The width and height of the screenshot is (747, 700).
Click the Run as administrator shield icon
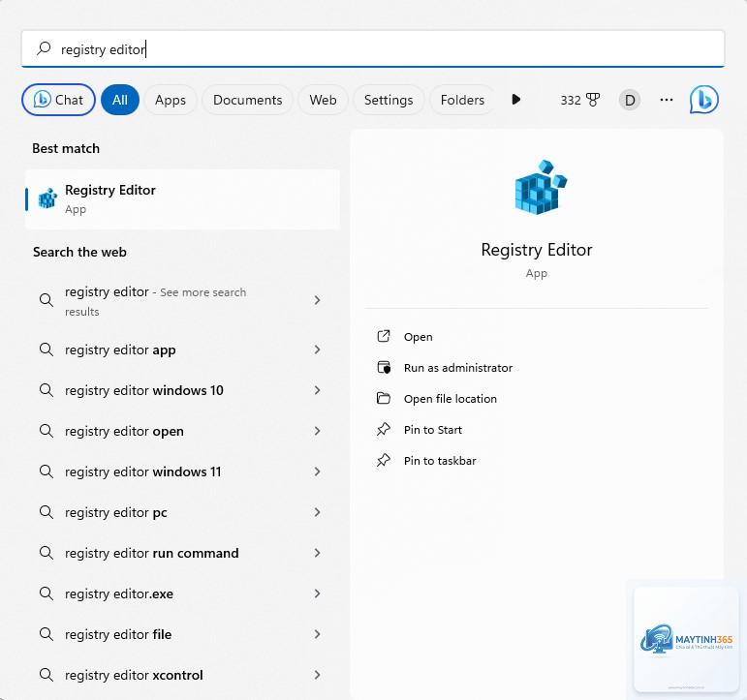click(384, 368)
